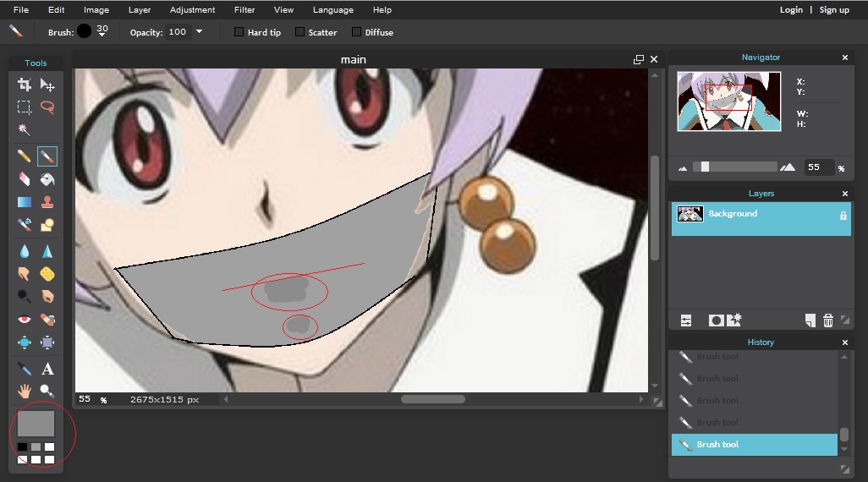The width and height of the screenshot is (868, 482).
Task: Select the highlighted Brush tool history entry
Action: pyautogui.click(x=754, y=444)
